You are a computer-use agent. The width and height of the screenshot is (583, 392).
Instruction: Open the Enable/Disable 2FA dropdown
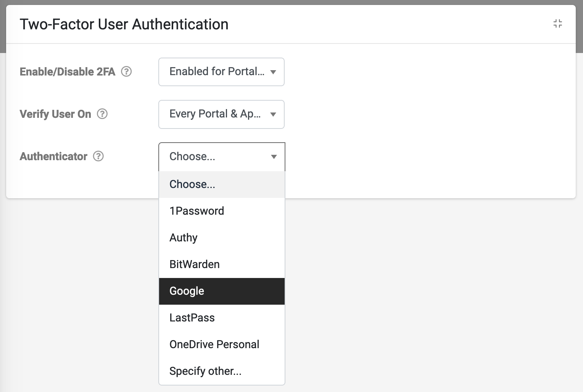click(221, 72)
